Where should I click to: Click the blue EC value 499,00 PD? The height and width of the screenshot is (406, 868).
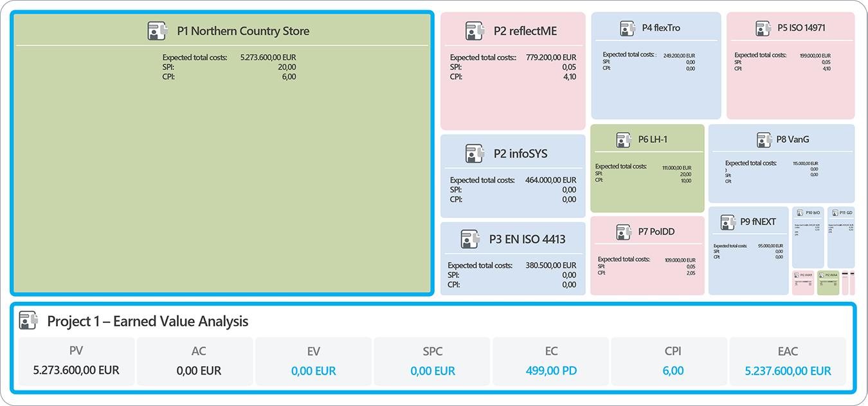[x=551, y=371]
